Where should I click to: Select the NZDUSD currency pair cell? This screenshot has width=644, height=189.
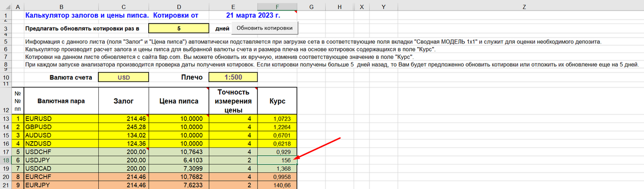(61, 143)
